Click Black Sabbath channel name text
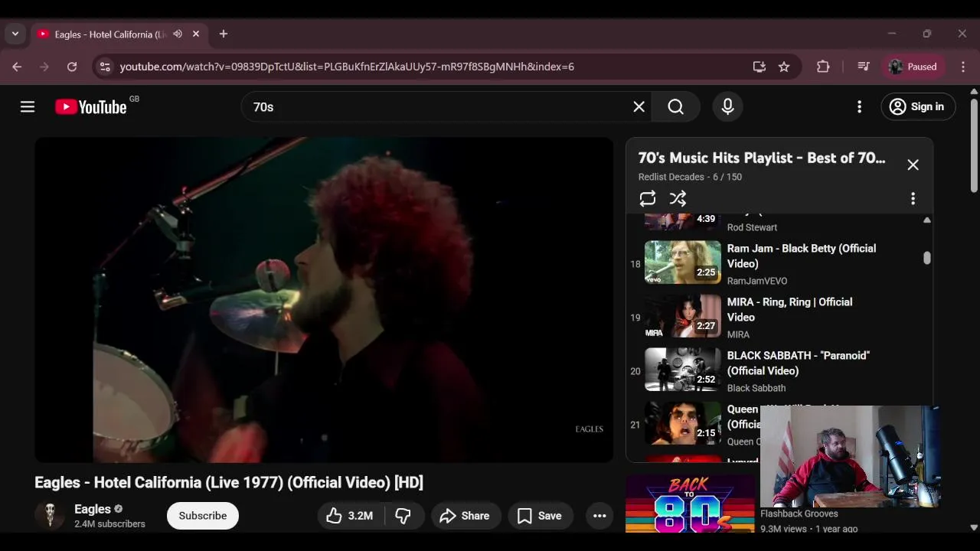Image resolution: width=980 pixels, height=551 pixels. (756, 388)
